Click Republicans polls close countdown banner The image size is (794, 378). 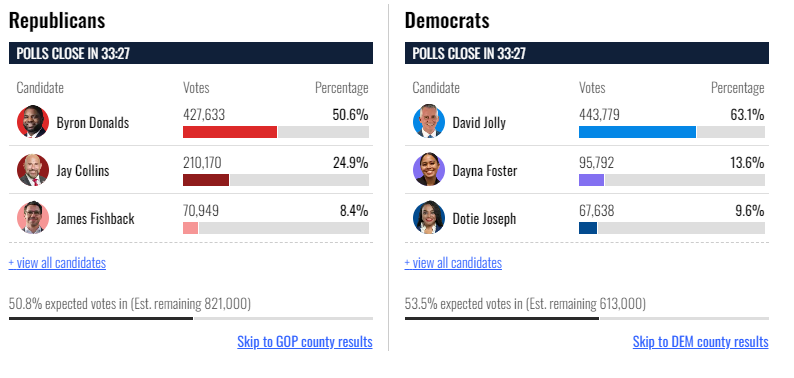pyautogui.click(x=191, y=53)
